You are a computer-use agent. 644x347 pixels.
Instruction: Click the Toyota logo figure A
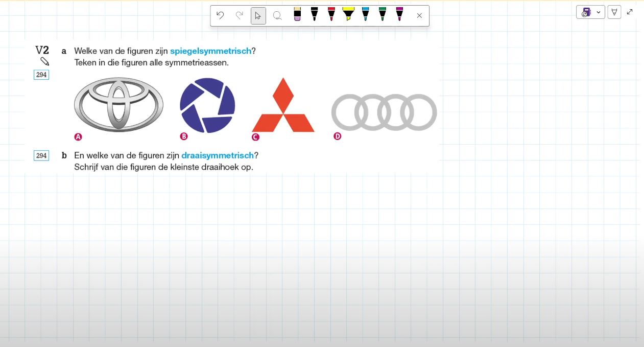(118, 104)
